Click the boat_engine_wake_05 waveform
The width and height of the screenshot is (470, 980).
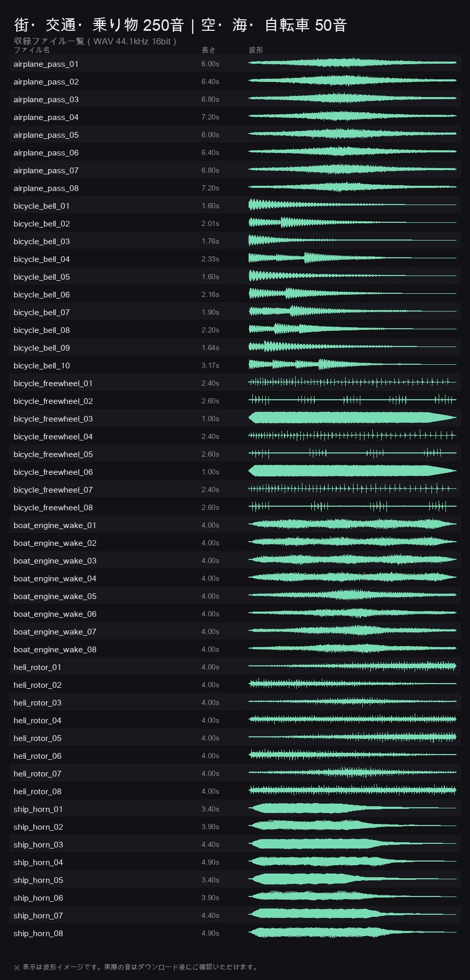click(352, 595)
